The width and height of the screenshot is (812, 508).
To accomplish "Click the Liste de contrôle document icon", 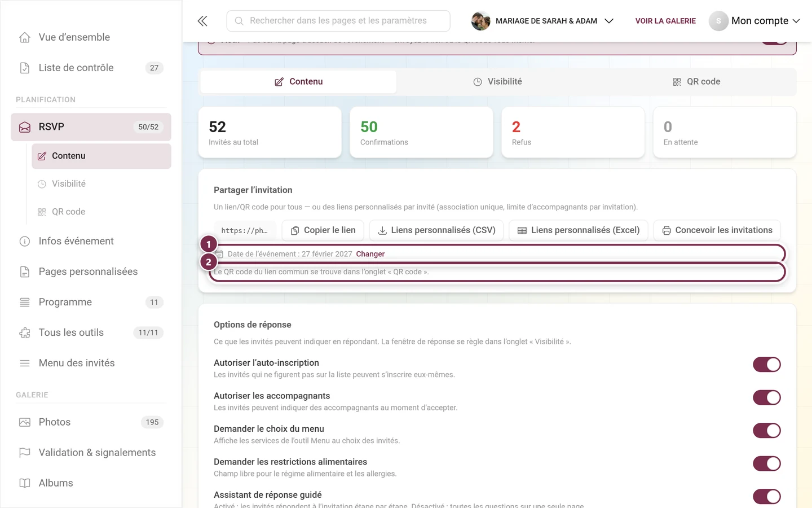I will coord(25,68).
